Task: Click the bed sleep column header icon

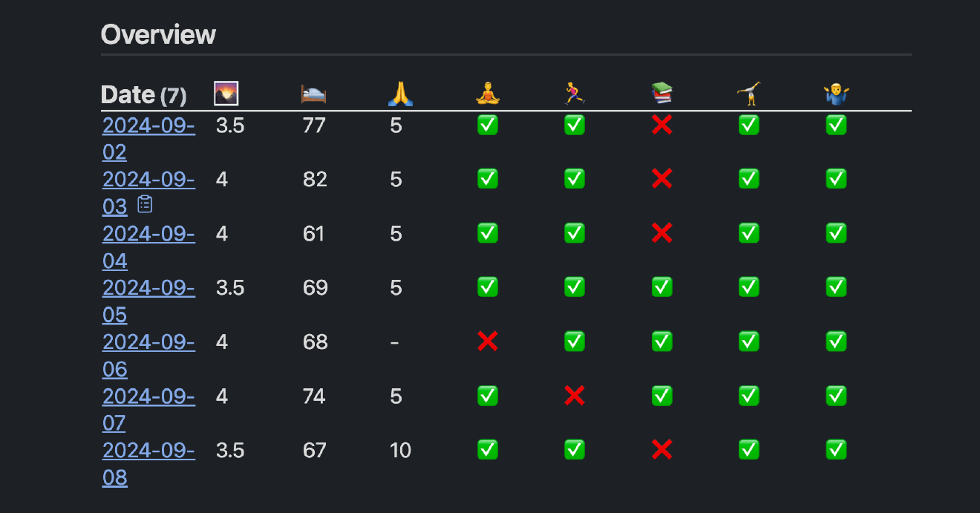Action: pyautogui.click(x=313, y=94)
